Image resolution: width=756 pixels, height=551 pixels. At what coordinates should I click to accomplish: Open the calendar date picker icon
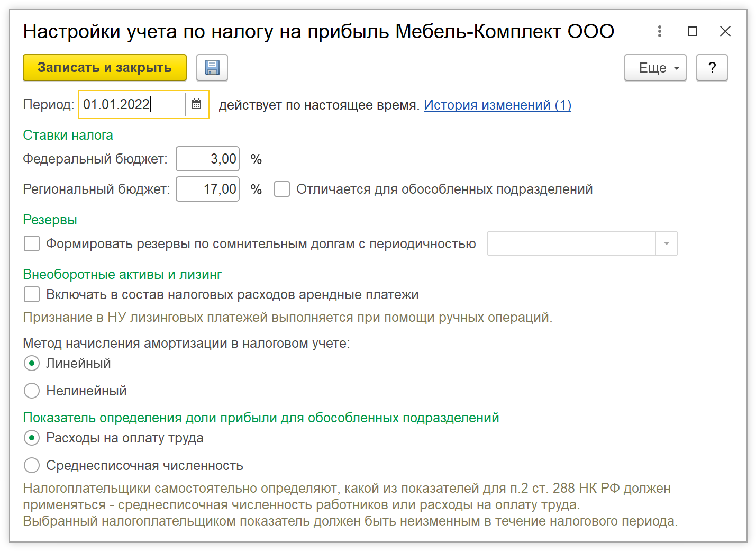pos(196,104)
